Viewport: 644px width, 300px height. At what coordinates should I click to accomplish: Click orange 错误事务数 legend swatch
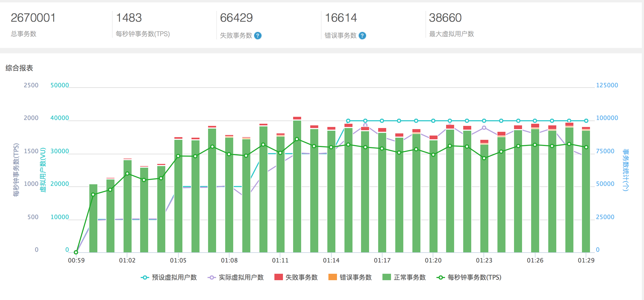point(333,277)
